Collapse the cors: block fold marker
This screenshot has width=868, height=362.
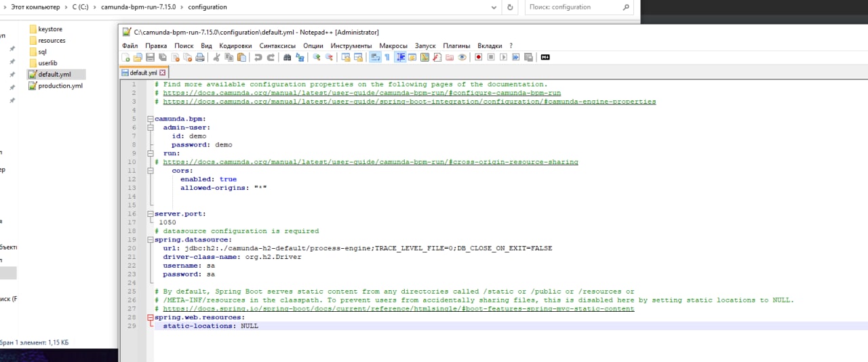coord(150,171)
